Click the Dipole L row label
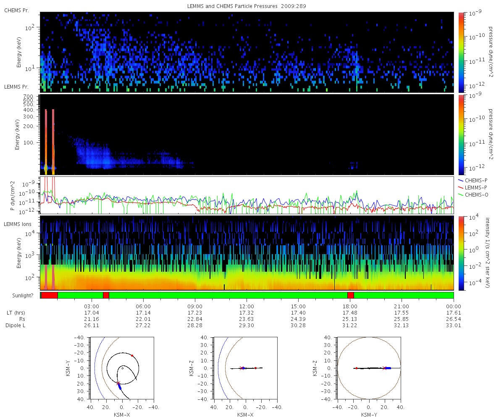504x420 pixels. pyautogui.click(x=17, y=325)
